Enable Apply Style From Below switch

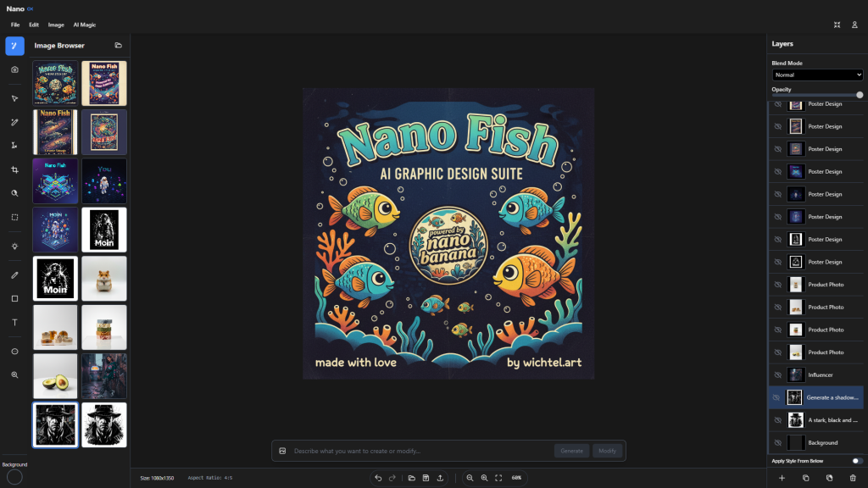856,460
